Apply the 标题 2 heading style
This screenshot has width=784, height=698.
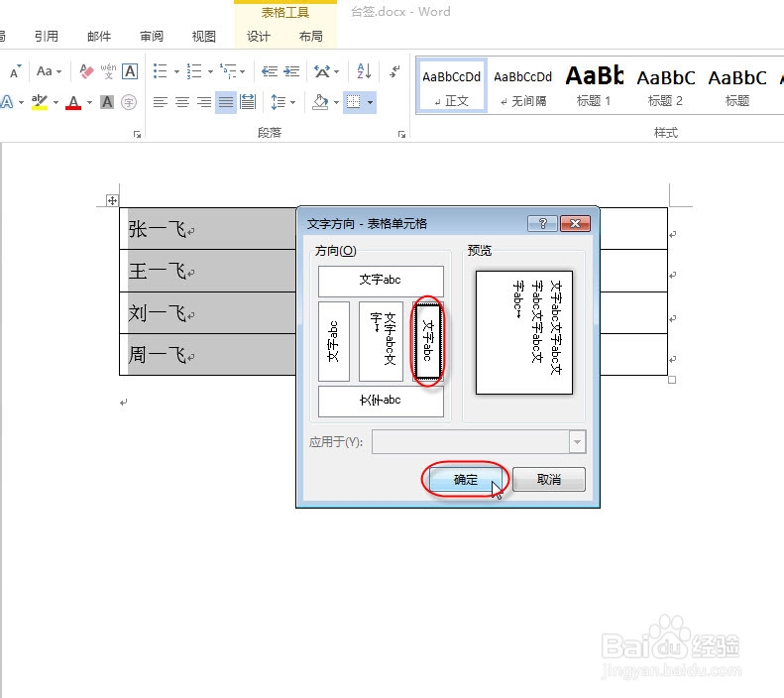click(x=665, y=86)
